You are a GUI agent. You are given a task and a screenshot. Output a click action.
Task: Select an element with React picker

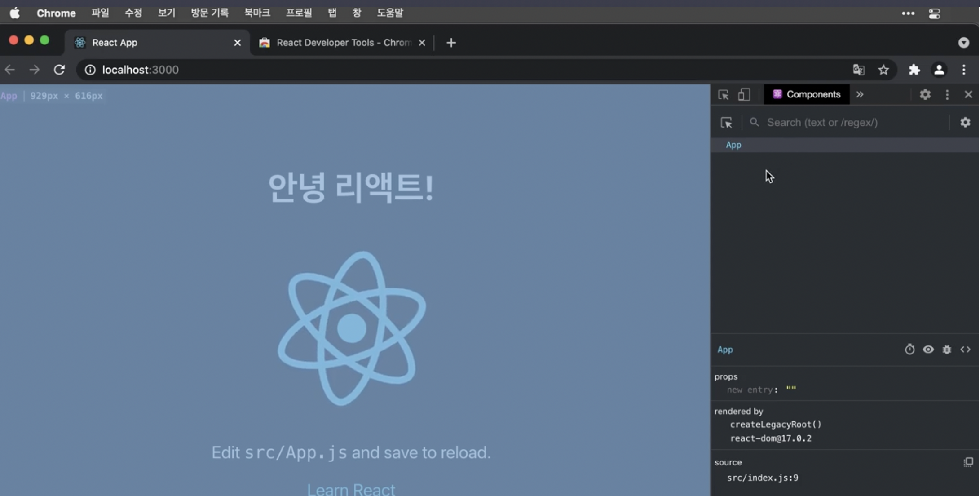(726, 122)
